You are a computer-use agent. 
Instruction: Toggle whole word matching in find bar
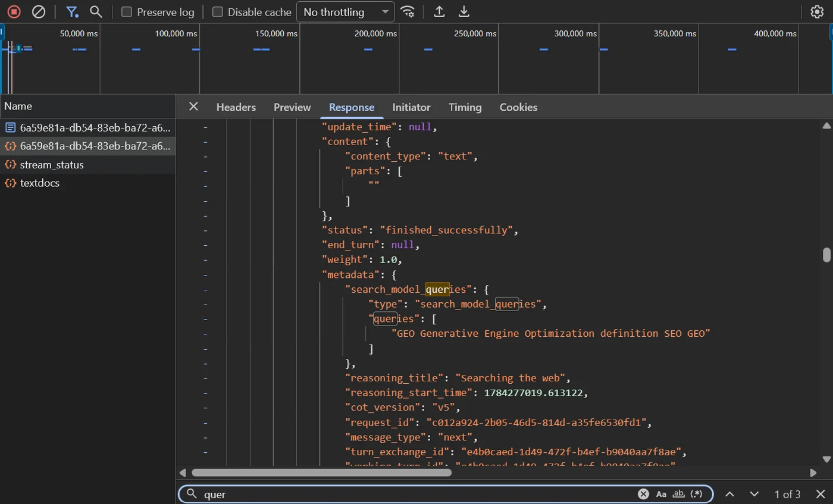(679, 494)
